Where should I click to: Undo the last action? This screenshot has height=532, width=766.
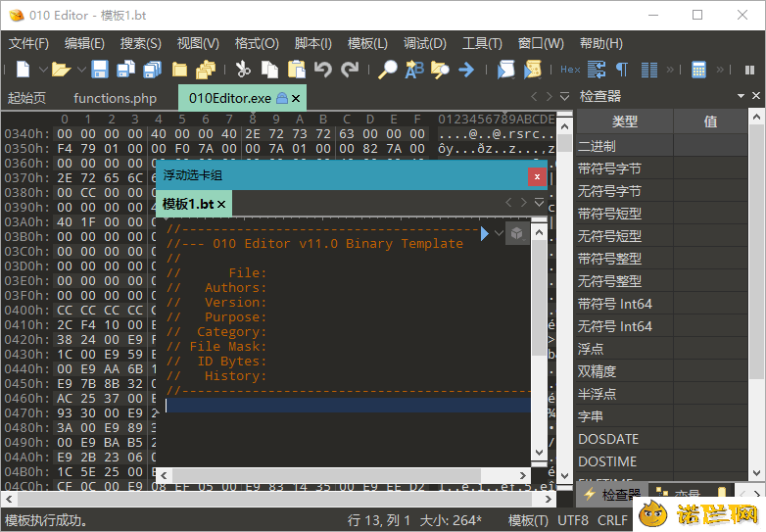click(x=323, y=70)
